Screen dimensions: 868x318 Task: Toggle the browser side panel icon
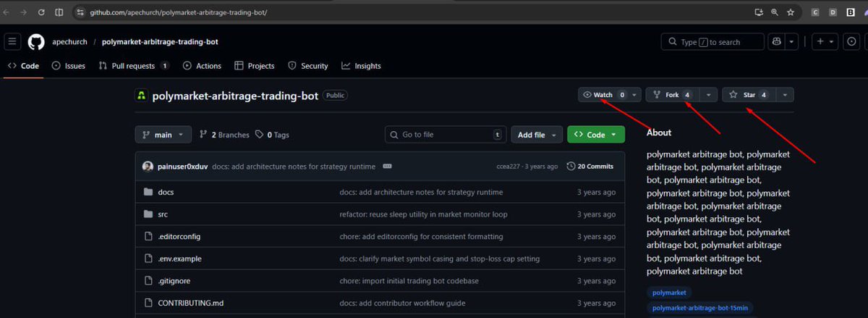pos(59,12)
